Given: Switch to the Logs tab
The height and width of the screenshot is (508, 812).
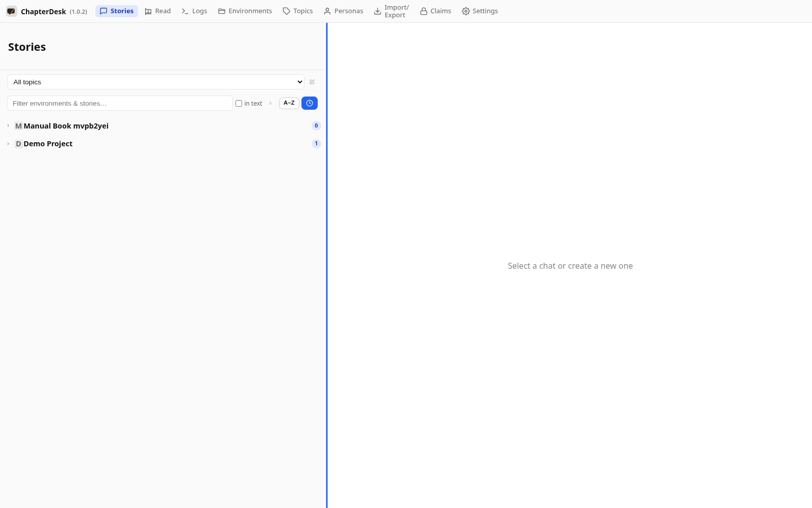Looking at the screenshot, I should coord(194,11).
